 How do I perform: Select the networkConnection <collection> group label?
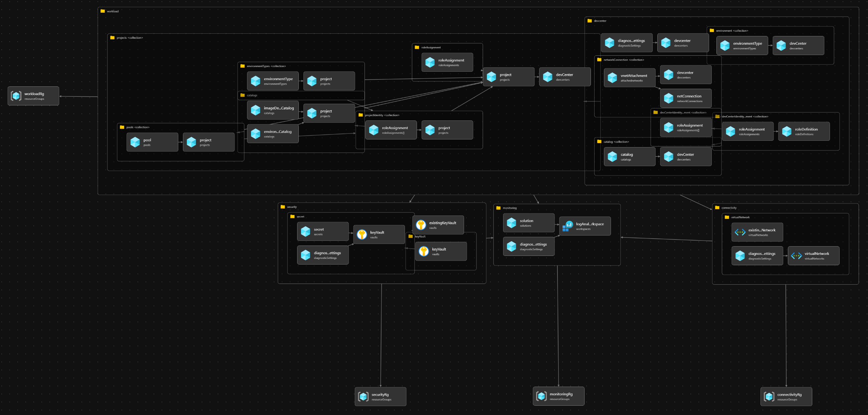[624, 60]
